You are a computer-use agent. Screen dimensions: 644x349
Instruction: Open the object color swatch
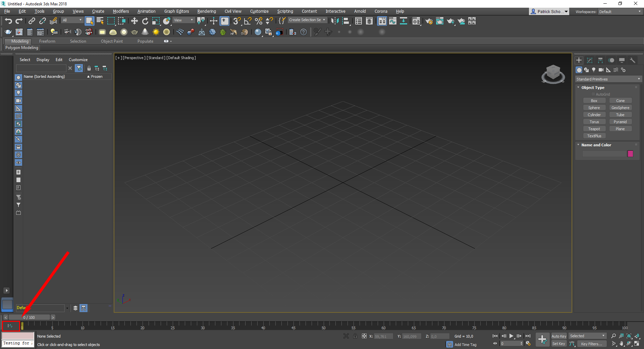pos(630,154)
